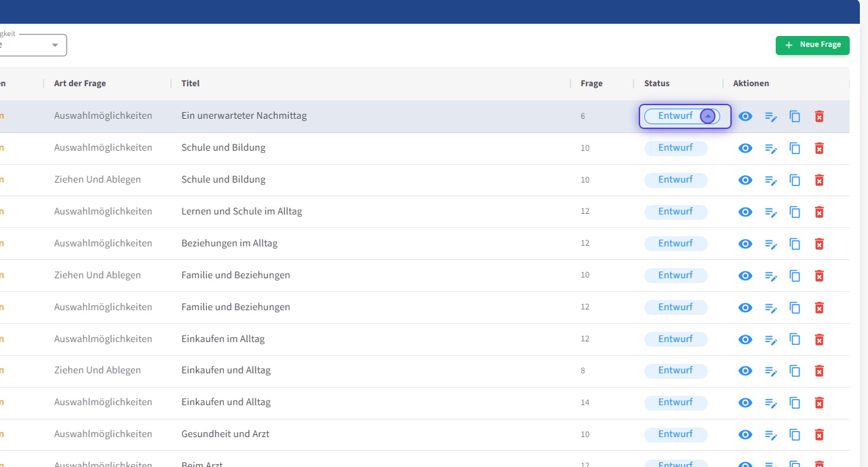This screenshot has width=868, height=467.
Task: Remove the Beziehungen im Alltag question
Action: (819, 244)
